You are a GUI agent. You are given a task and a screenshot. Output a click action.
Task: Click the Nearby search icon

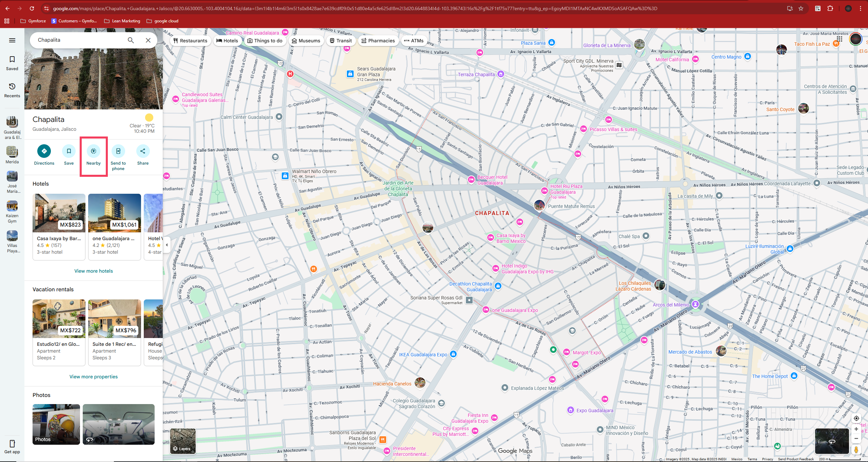pyautogui.click(x=94, y=151)
